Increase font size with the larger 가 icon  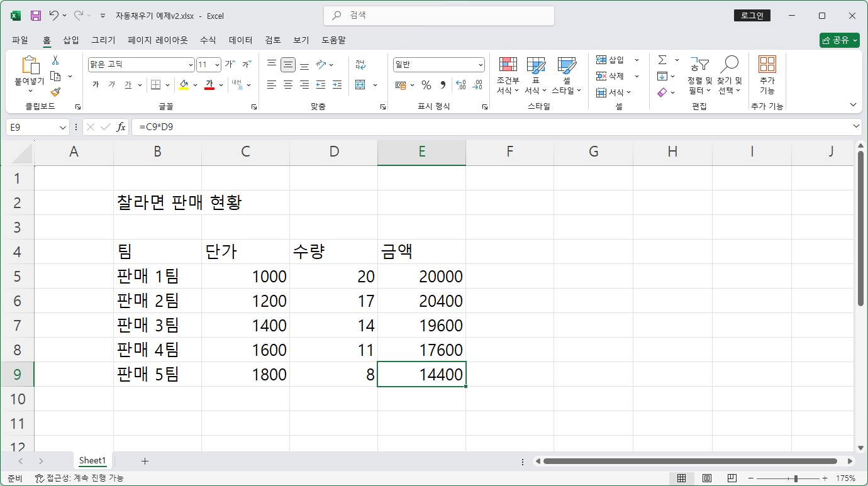[x=230, y=64]
